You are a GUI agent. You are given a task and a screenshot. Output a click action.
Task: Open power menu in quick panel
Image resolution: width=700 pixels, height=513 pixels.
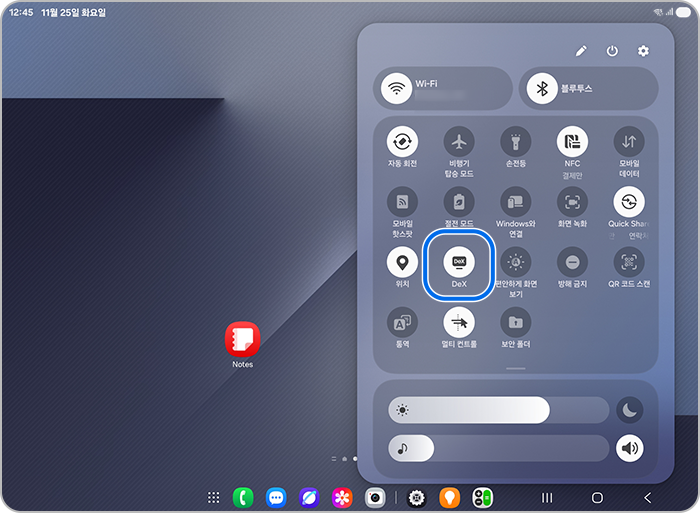point(612,51)
